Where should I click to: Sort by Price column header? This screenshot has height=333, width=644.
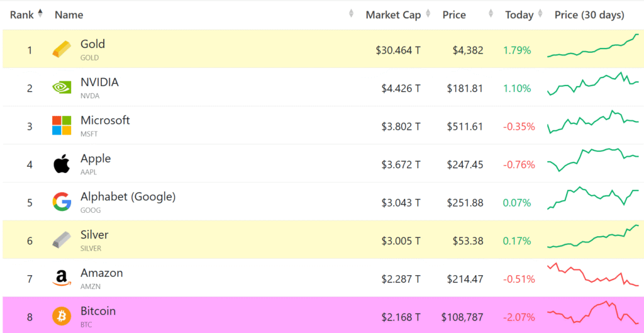point(454,14)
